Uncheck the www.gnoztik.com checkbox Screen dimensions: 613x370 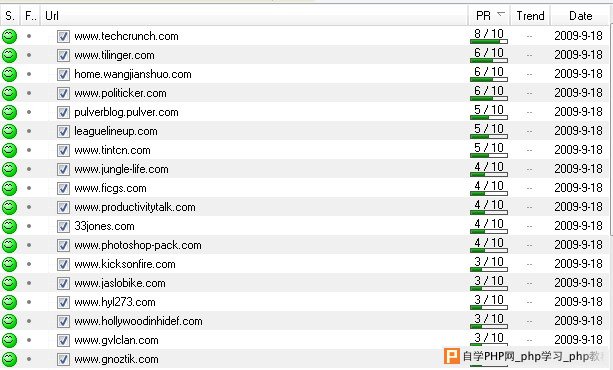point(63,359)
